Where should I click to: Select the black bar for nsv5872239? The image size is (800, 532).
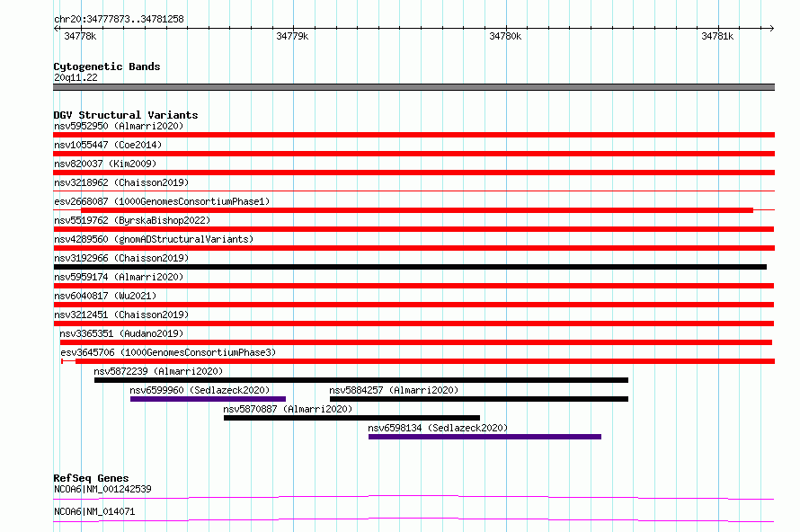click(361, 380)
